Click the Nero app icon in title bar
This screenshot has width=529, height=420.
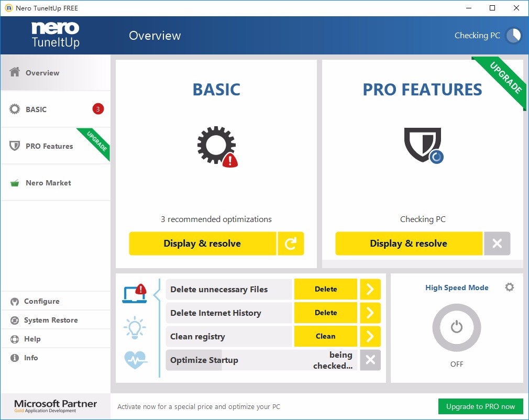coord(8,8)
